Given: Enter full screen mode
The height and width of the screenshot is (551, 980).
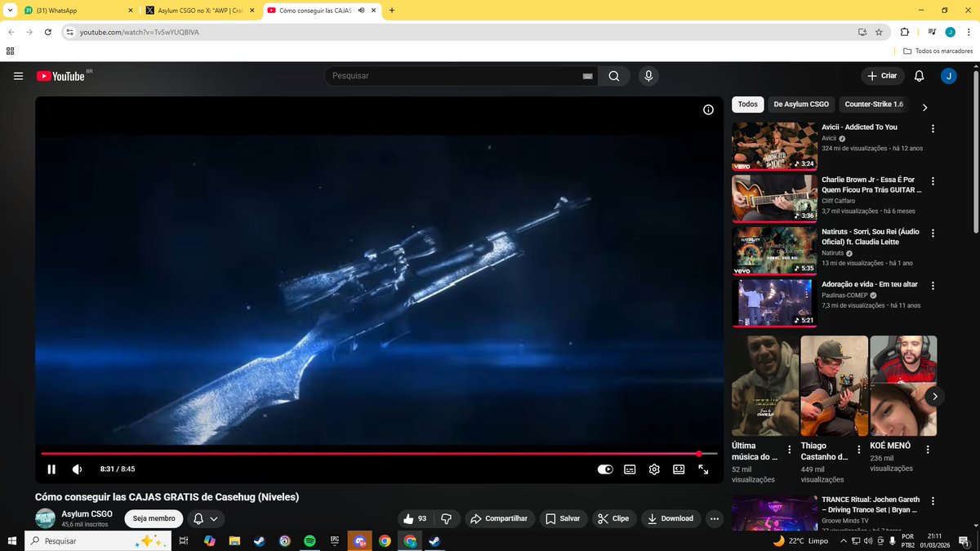Looking at the screenshot, I should pos(703,469).
